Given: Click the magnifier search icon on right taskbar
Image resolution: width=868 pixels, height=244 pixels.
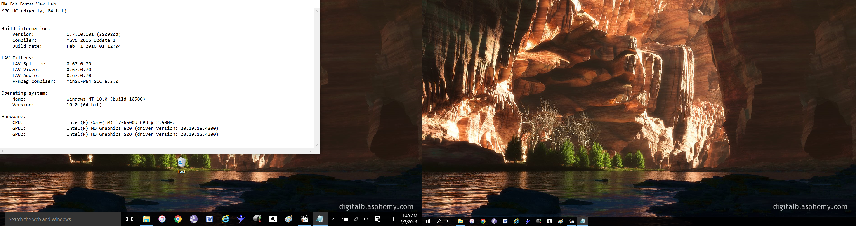Looking at the screenshot, I should (x=439, y=221).
